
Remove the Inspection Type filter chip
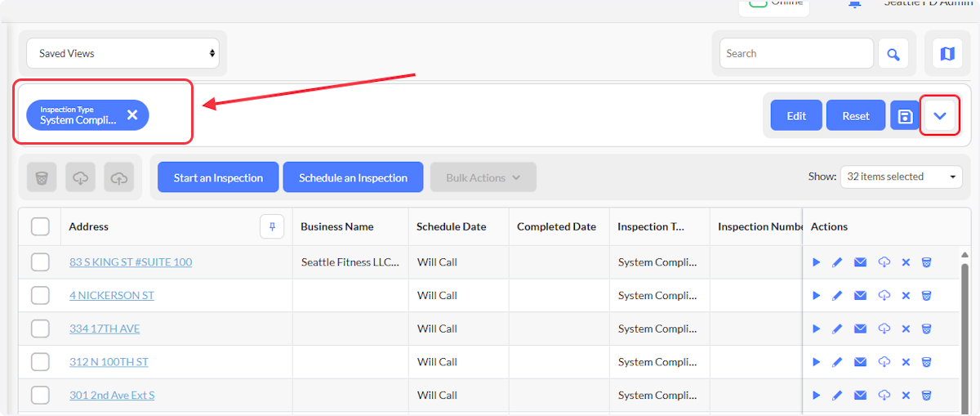[132, 115]
